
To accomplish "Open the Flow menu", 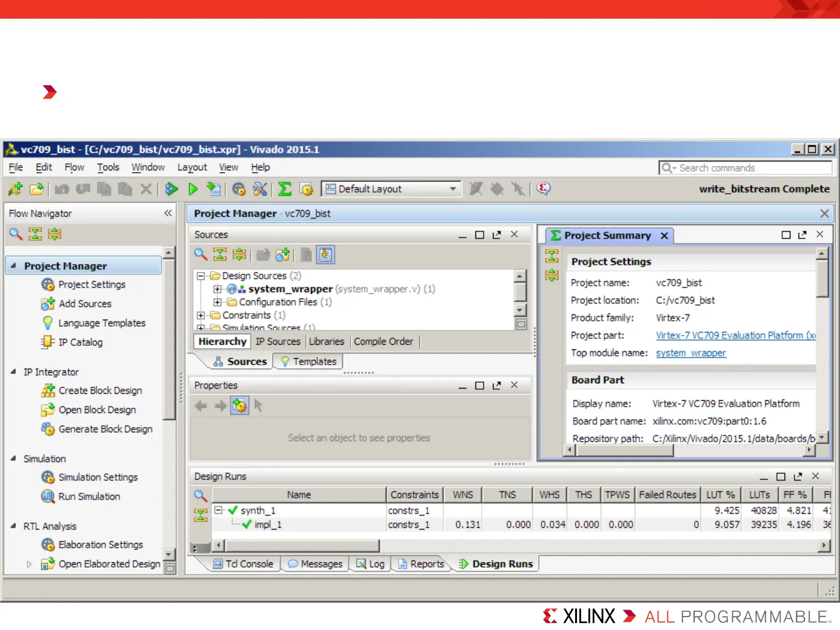I will point(74,167).
